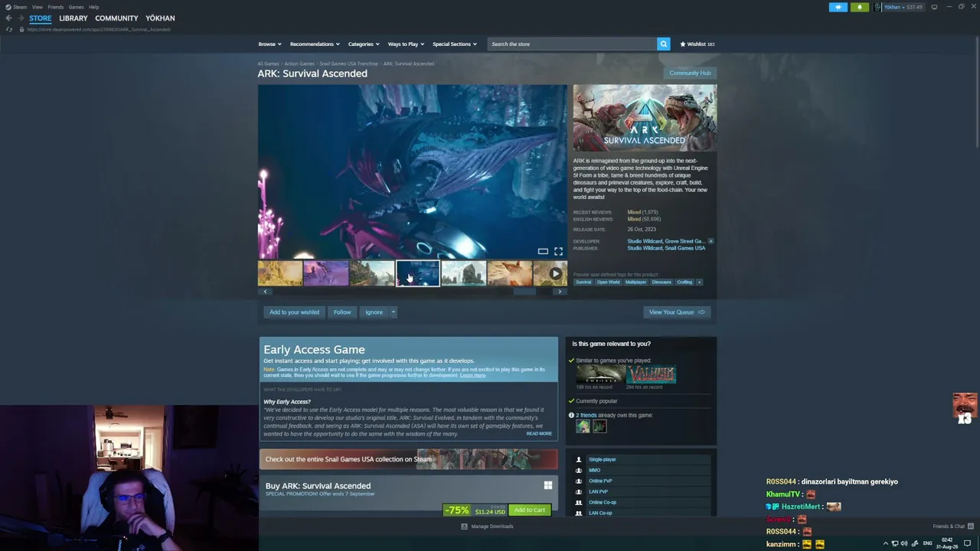Click the Search the store field

click(x=572, y=44)
